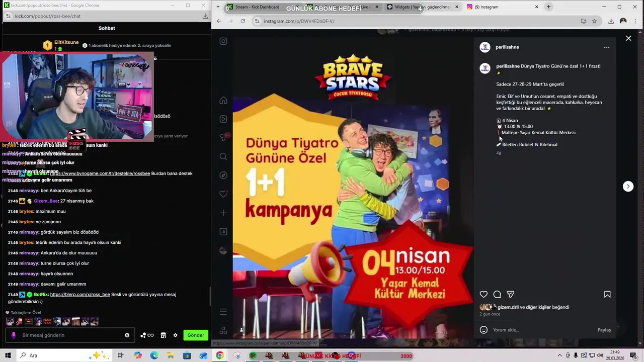Image resolution: width=644 pixels, height=362 pixels.
Task: Open emoji picker in comment field
Action: coord(484,330)
